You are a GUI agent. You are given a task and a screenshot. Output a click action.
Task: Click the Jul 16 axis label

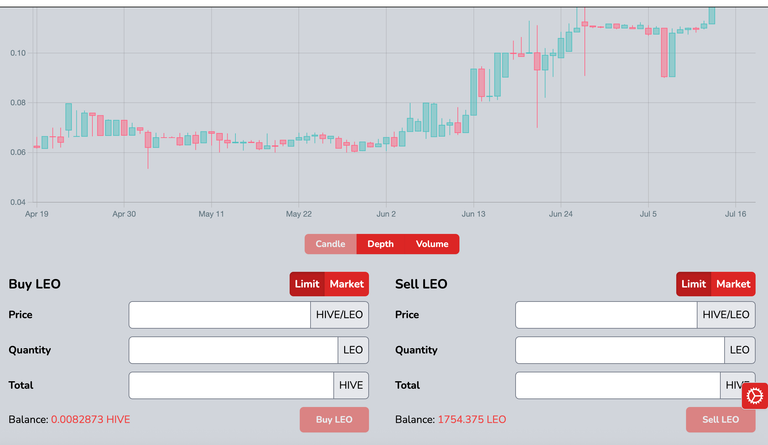click(x=735, y=214)
